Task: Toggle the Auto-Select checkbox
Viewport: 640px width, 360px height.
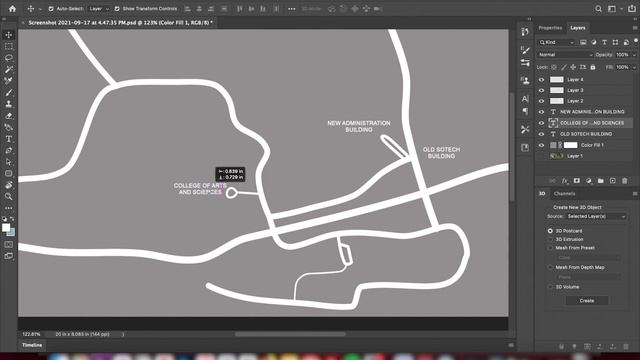Action: pos(51,9)
